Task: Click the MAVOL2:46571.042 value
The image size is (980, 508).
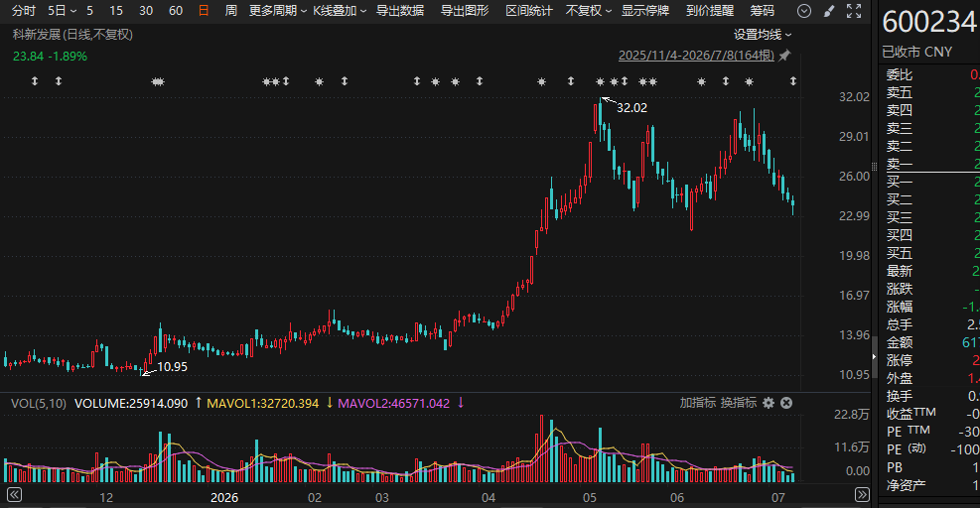Action: pyautogui.click(x=394, y=403)
